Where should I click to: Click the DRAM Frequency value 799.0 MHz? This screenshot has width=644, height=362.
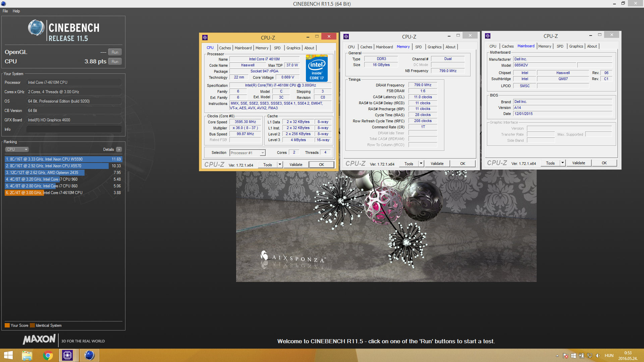pyautogui.click(x=423, y=85)
